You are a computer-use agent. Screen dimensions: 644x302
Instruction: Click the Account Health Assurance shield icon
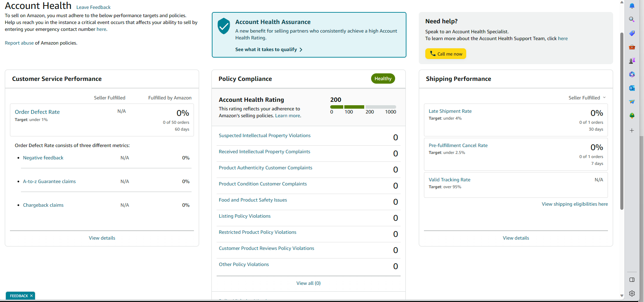click(x=224, y=26)
